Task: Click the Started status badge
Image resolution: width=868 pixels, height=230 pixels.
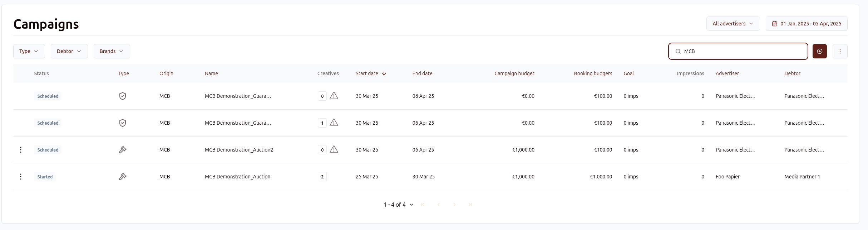Action: coord(45,177)
